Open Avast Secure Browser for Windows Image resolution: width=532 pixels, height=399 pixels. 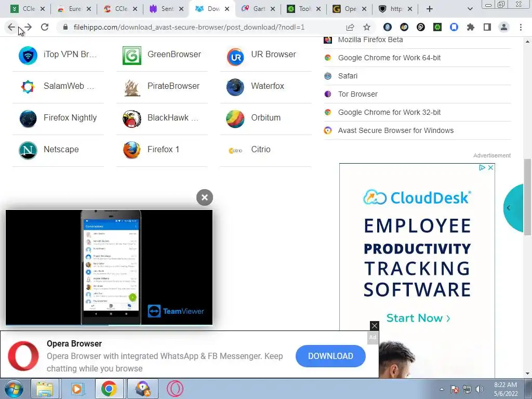coord(395,130)
